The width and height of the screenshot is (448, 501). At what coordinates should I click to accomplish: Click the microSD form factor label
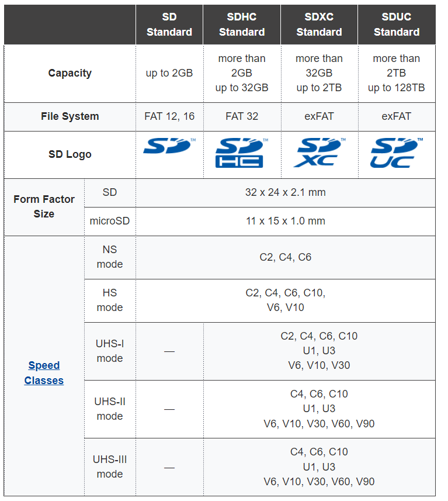(x=110, y=221)
